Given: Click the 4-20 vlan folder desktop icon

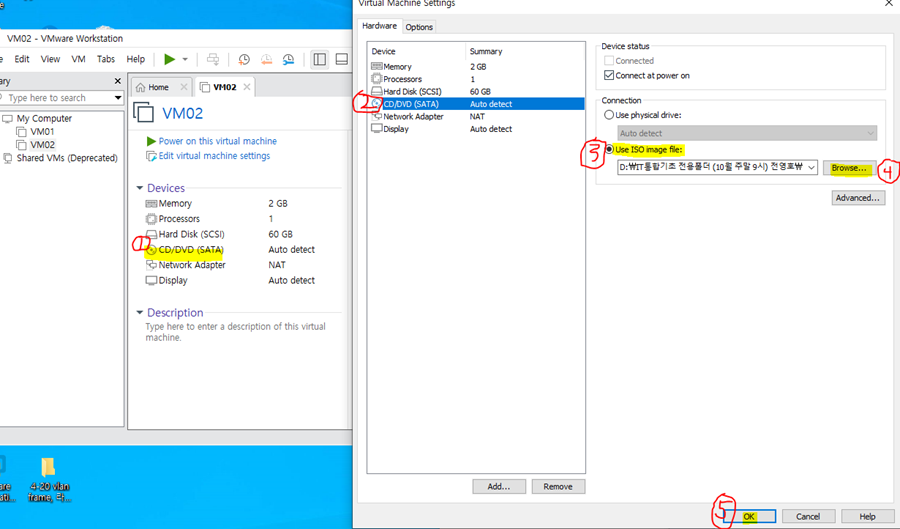Looking at the screenshot, I should (49, 479).
